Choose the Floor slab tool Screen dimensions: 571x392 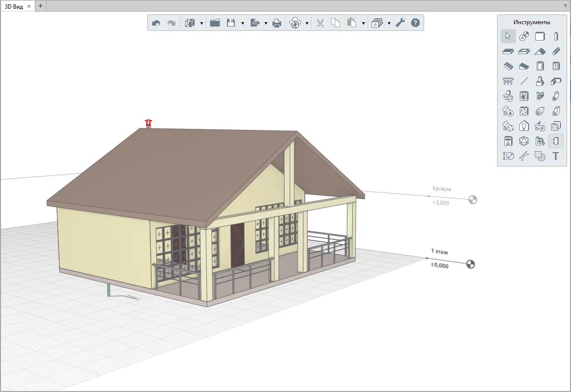(x=508, y=51)
